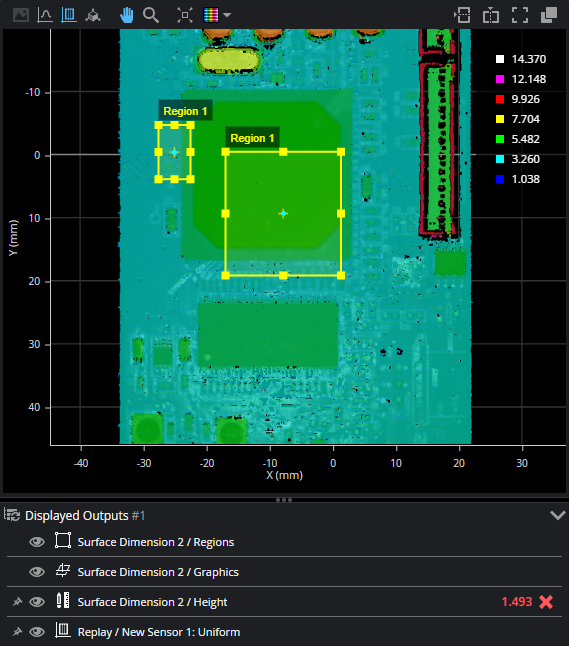Click the fit-to-view reset zoom icon

[185, 15]
